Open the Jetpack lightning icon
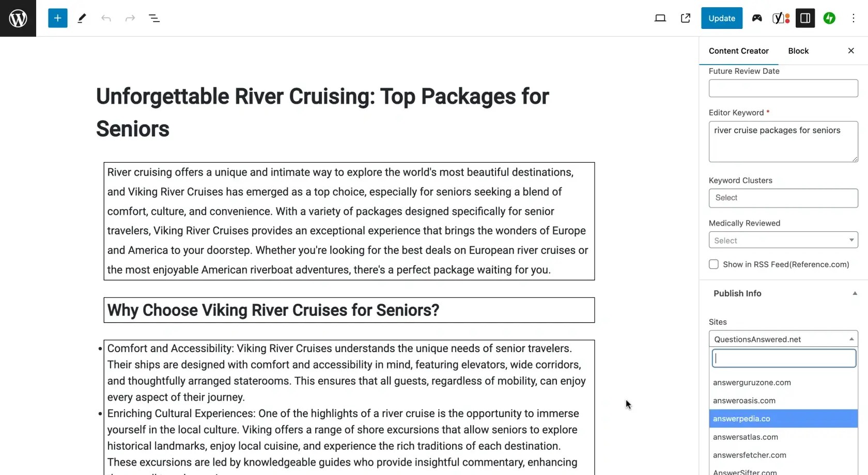 (829, 18)
